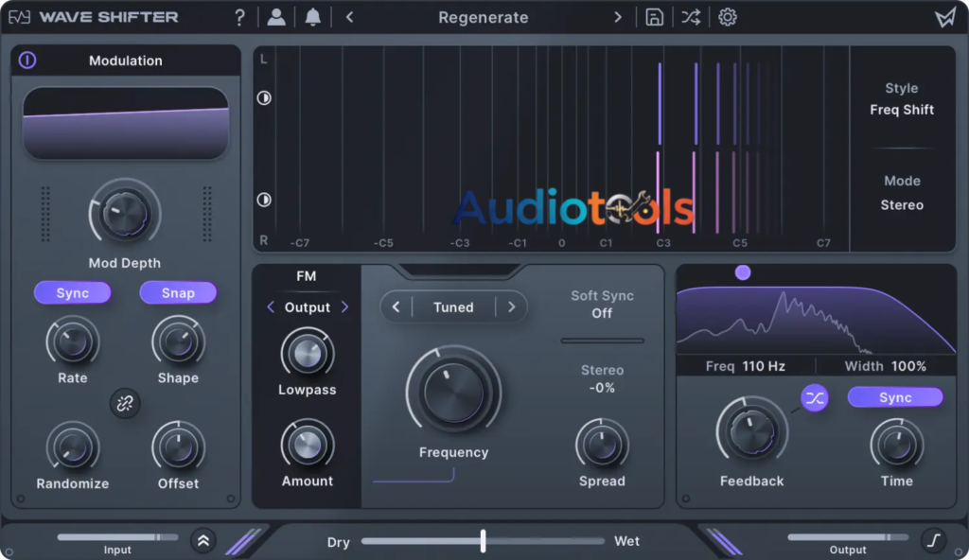Open settings gear icon
The width and height of the screenshot is (969, 560).
(x=728, y=17)
